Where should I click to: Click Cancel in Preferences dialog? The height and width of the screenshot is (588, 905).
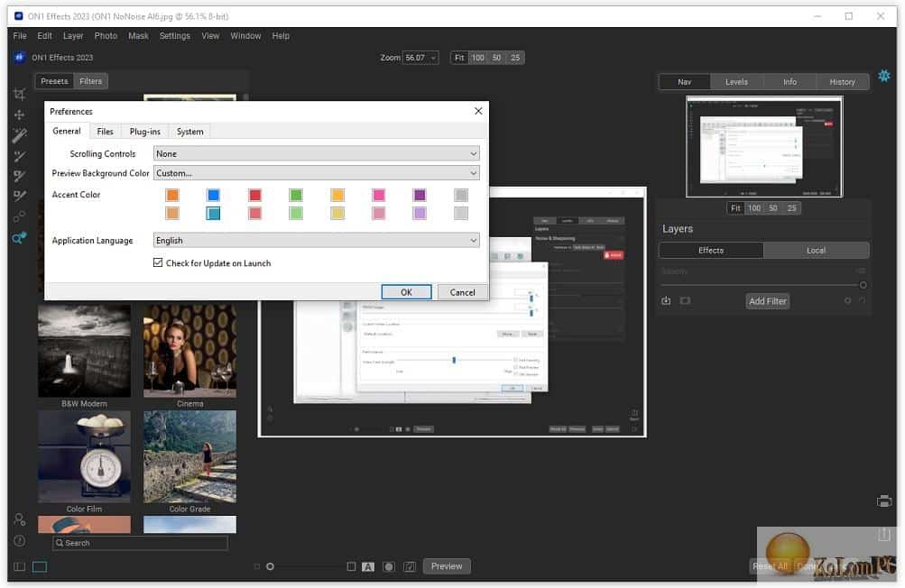[462, 292]
